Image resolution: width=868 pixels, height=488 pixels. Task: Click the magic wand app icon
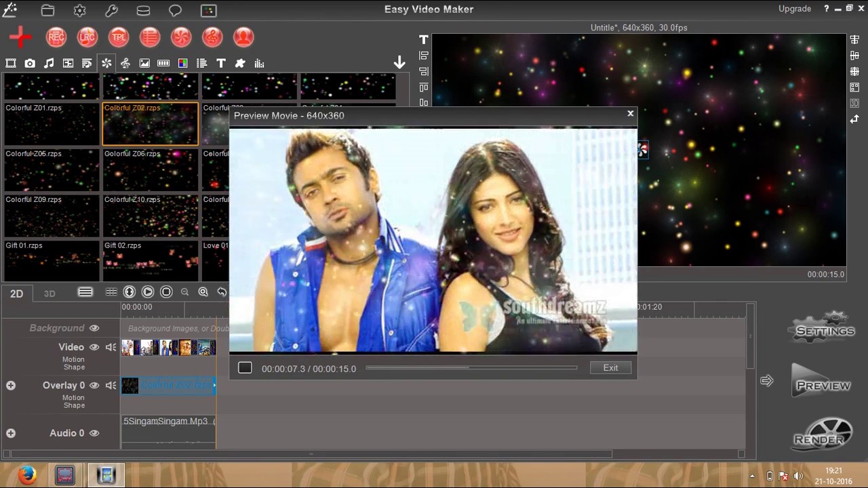point(9,9)
